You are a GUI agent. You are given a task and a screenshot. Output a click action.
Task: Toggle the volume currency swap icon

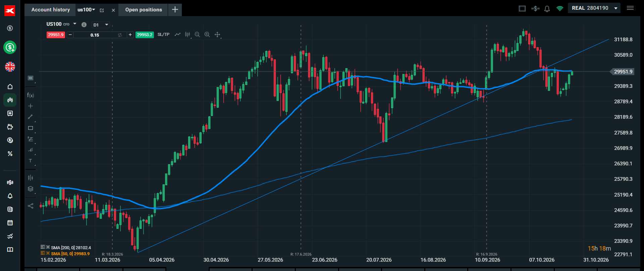point(120,35)
